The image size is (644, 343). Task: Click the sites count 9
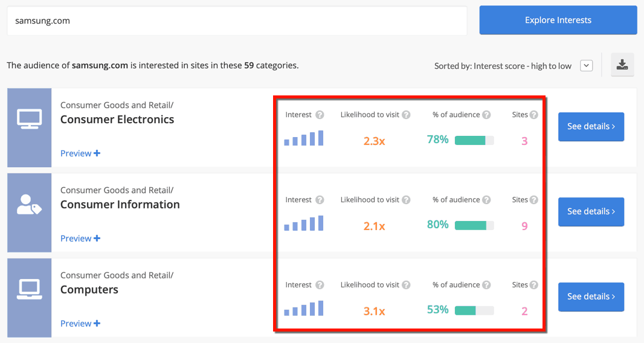524,226
